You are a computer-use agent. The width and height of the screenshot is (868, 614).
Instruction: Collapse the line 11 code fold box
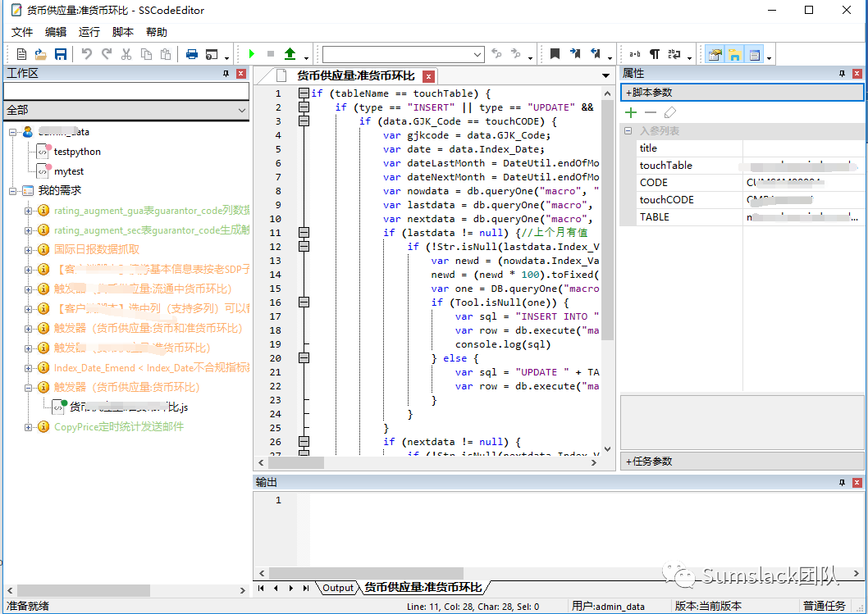coord(304,232)
